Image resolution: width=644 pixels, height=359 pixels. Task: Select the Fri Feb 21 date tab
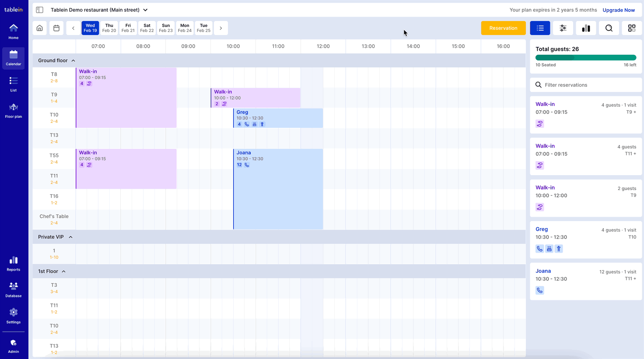[x=128, y=28]
